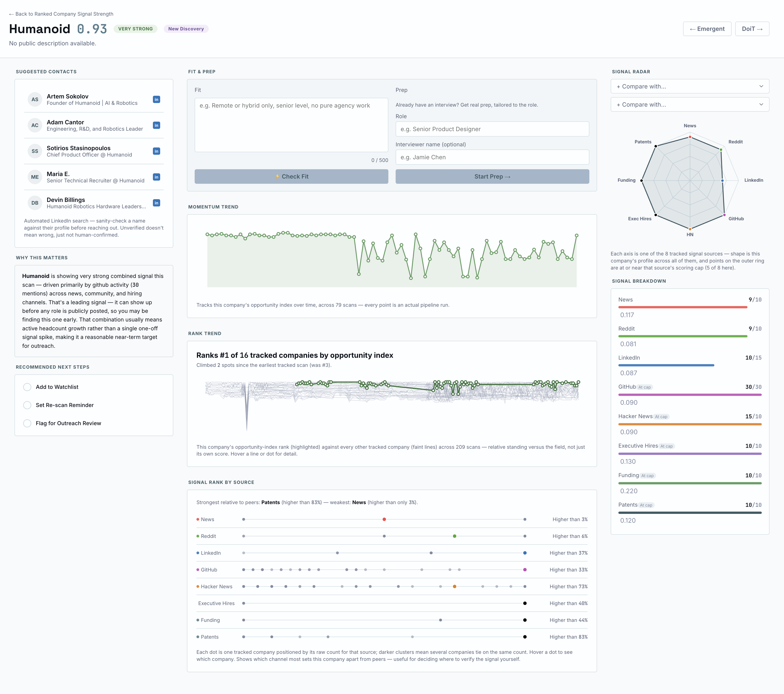The height and width of the screenshot is (694, 784).
Task: Click the ME avatar for Maria E.
Action: click(35, 177)
